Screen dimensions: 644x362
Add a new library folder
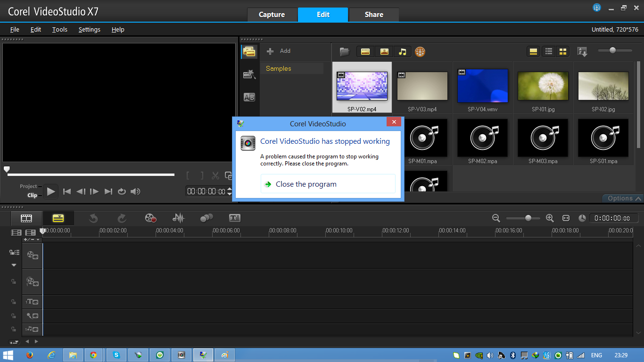point(279,51)
